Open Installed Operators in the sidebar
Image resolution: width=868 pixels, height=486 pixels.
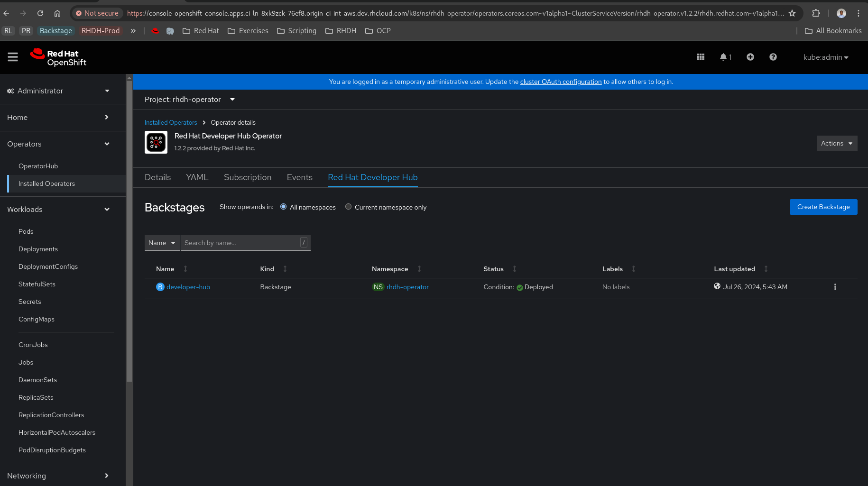46,184
